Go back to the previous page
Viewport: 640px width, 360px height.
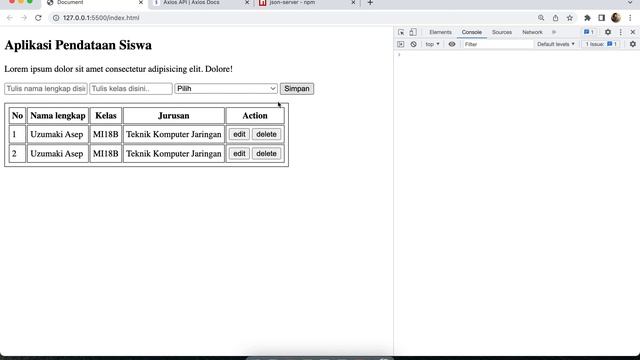pyautogui.click(x=9, y=18)
